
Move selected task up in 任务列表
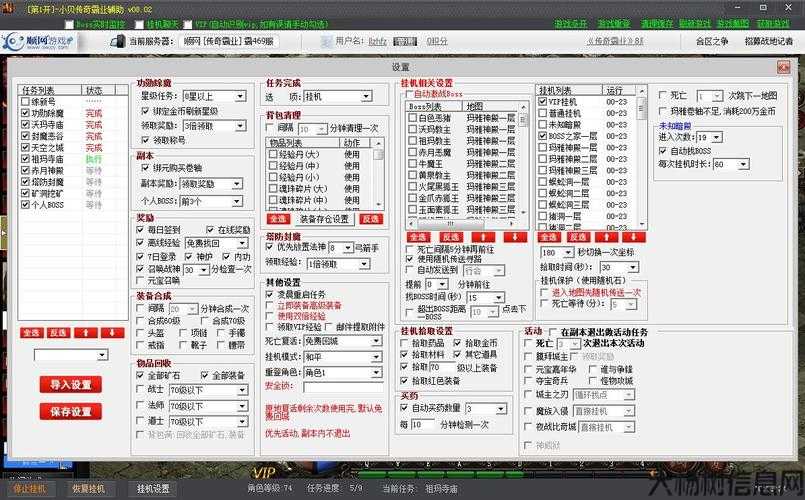tap(86, 333)
